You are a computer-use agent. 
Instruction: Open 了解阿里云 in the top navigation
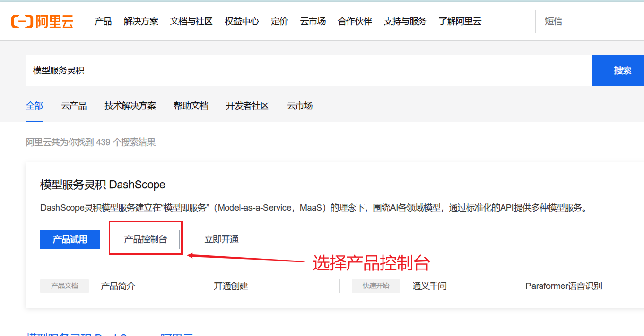(460, 21)
